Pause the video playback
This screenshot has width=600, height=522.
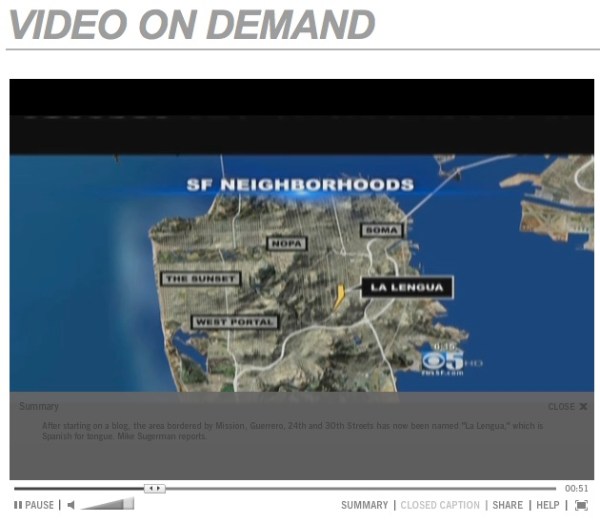[x=34, y=505]
